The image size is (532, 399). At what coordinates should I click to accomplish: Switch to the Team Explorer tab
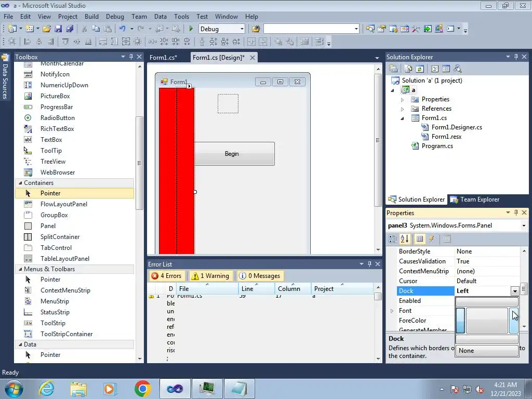tap(475, 199)
